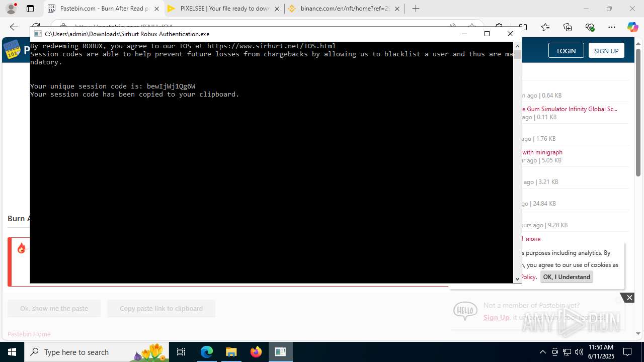Open the Pastebin Home link
This screenshot has width=644, height=362.
tap(29, 334)
